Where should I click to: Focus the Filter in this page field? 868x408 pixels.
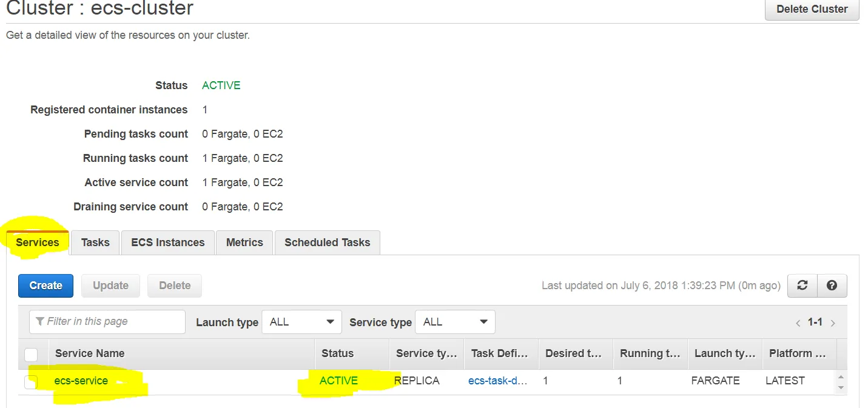[107, 322]
